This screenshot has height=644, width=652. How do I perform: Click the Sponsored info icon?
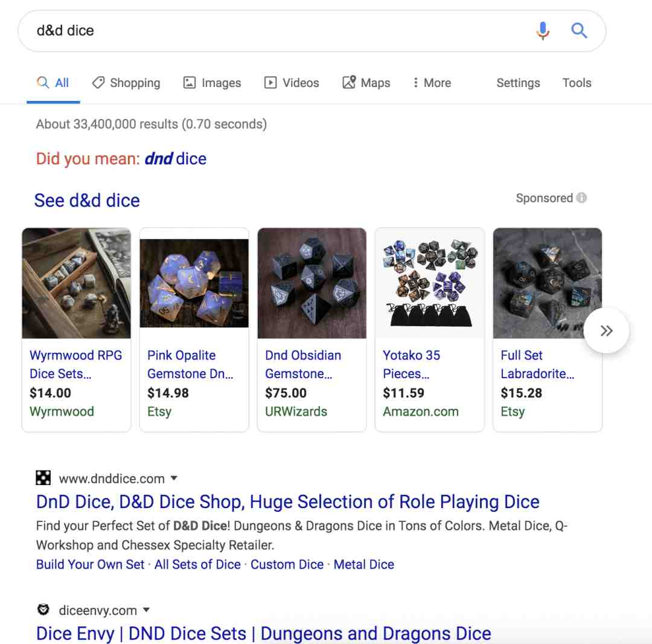pyautogui.click(x=582, y=198)
